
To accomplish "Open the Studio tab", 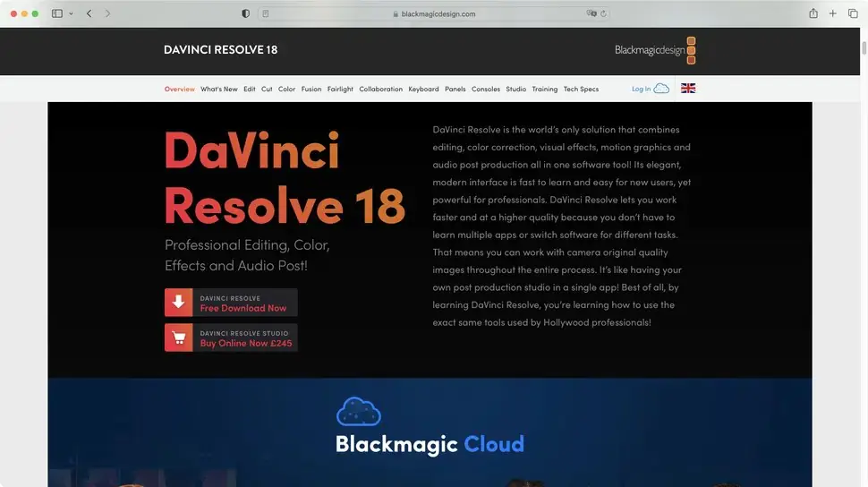I will coord(516,90).
